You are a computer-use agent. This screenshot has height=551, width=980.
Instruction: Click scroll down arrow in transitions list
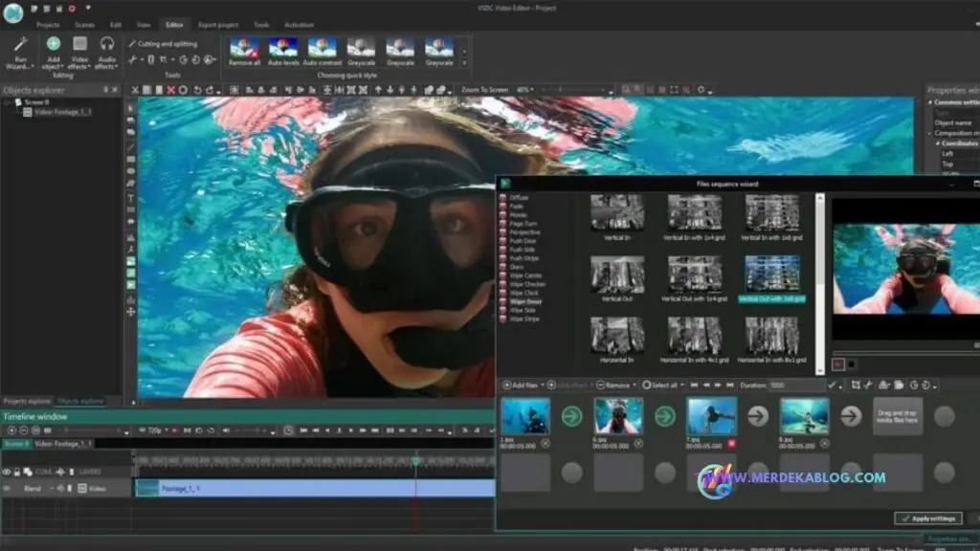[x=820, y=371]
